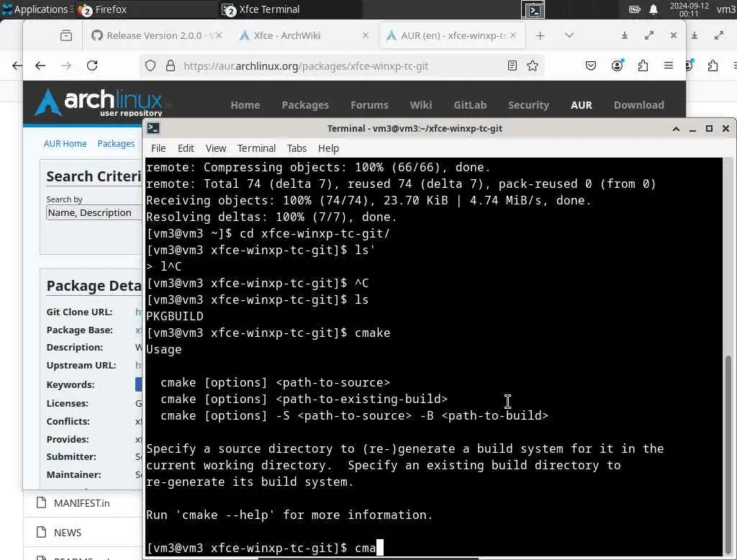
Task: Click the panel clock showing 2024-09-12
Action: click(x=689, y=9)
